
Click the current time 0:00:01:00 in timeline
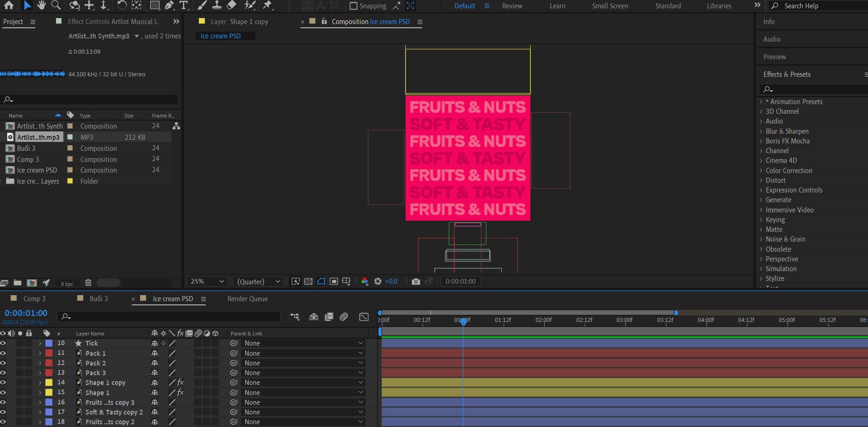point(26,313)
